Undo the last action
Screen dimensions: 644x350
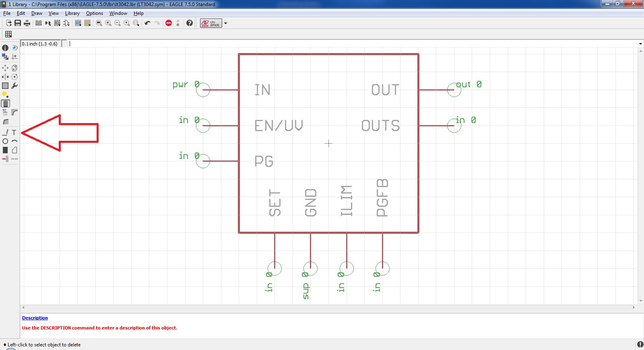coord(148,23)
